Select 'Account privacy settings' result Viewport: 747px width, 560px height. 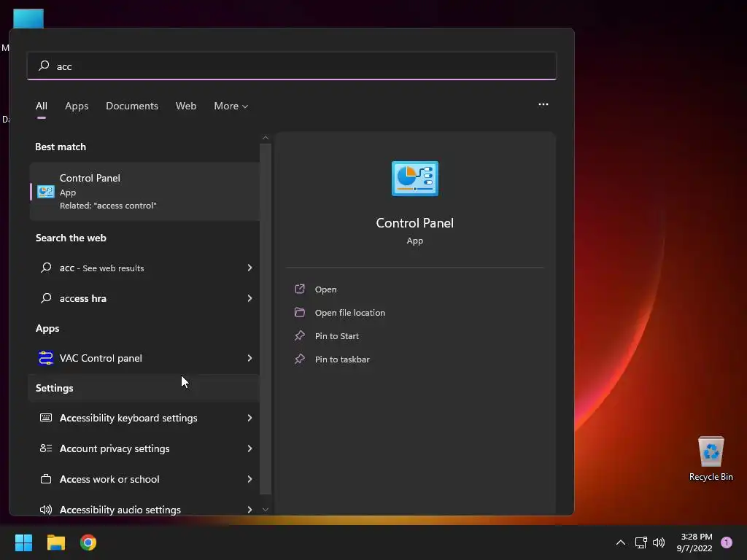point(145,448)
